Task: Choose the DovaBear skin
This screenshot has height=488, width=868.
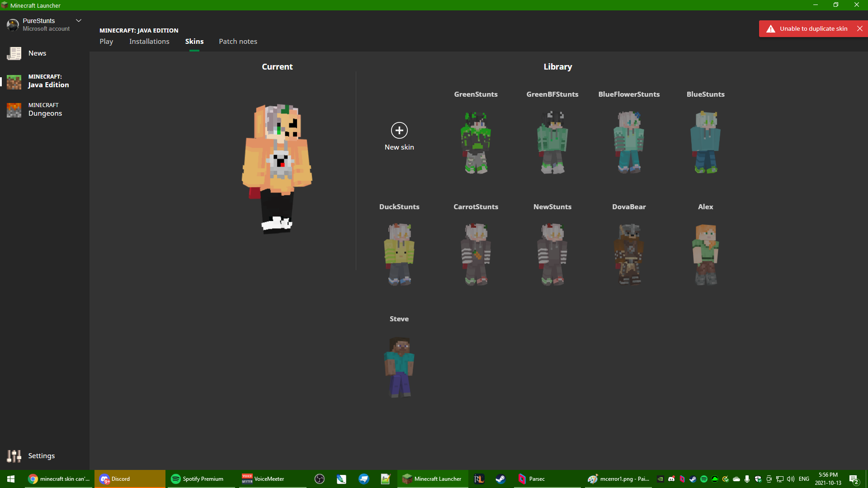Action: [629, 254]
